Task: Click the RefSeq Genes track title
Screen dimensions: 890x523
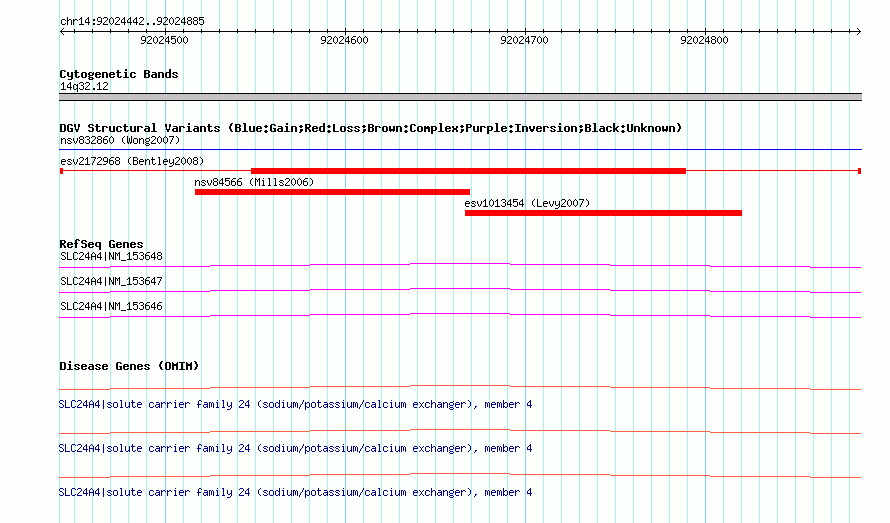Action: 101,244
